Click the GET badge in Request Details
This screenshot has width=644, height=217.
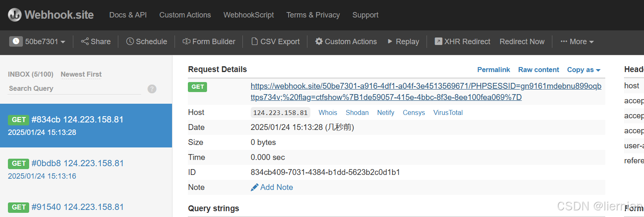197,87
